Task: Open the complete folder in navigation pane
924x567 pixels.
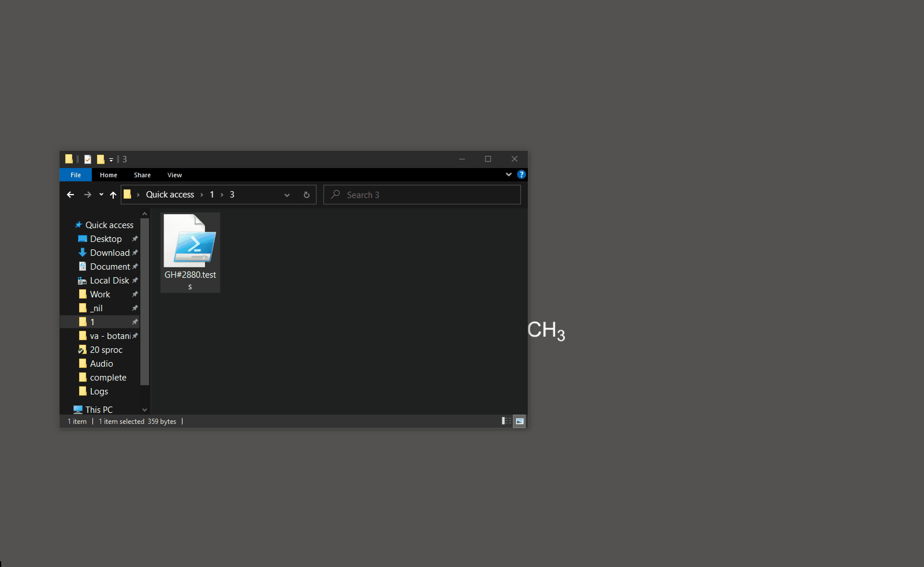Action: click(x=108, y=378)
